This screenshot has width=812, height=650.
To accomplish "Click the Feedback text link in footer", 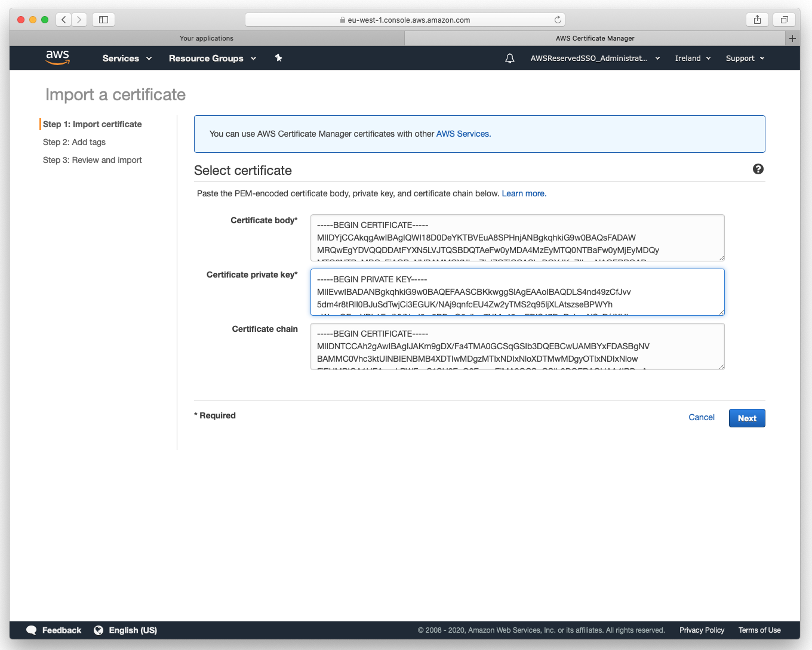I will (x=61, y=630).
